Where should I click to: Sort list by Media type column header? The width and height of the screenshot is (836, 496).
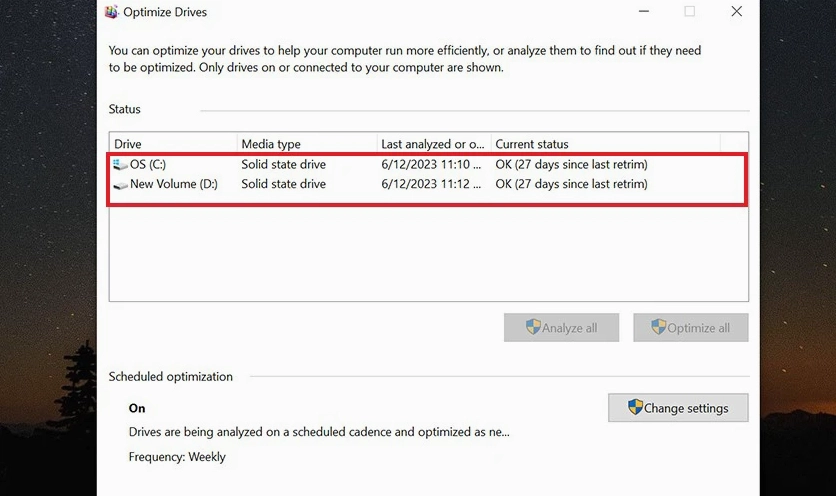click(306, 144)
